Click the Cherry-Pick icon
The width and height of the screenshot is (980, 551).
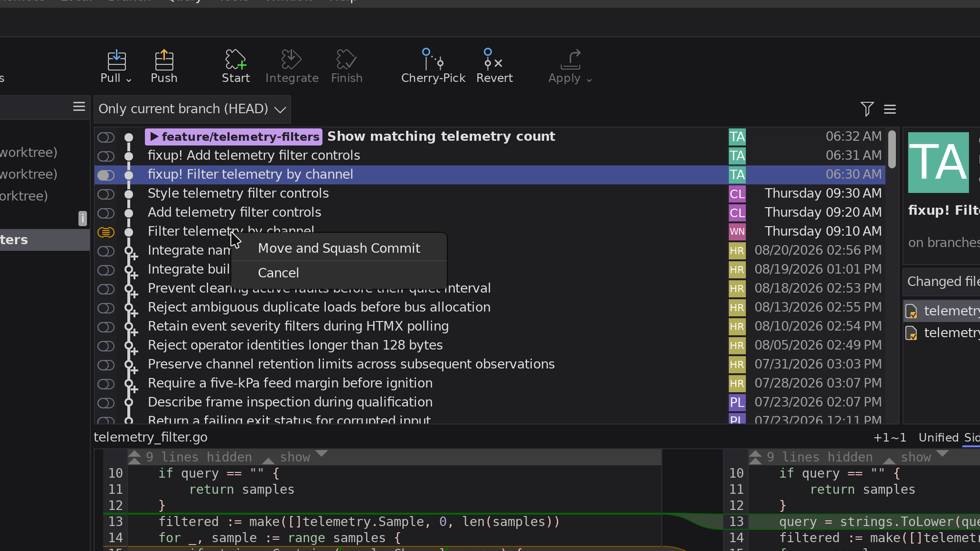(x=433, y=59)
